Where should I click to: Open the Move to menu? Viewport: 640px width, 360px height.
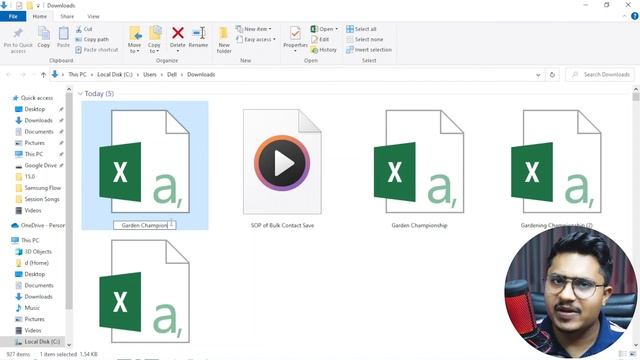(x=134, y=40)
